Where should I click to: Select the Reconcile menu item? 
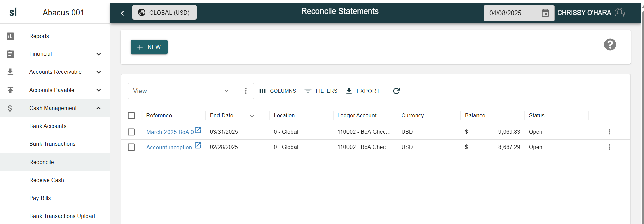55,162
